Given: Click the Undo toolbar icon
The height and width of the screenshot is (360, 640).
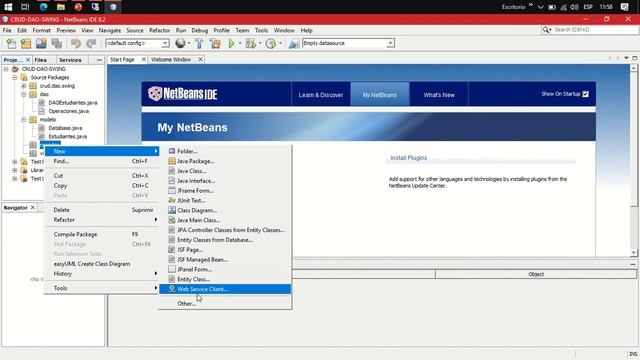Looking at the screenshot, I should [x=76, y=43].
